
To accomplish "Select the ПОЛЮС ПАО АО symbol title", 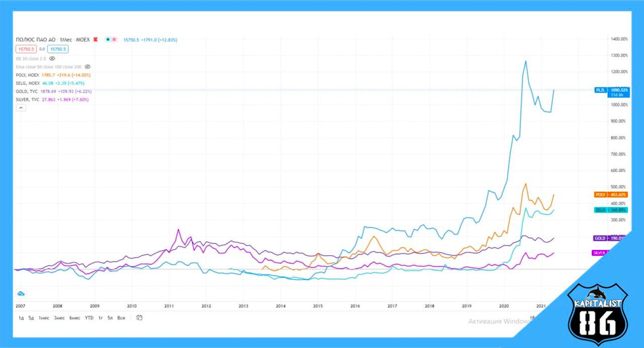I will [x=36, y=40].
